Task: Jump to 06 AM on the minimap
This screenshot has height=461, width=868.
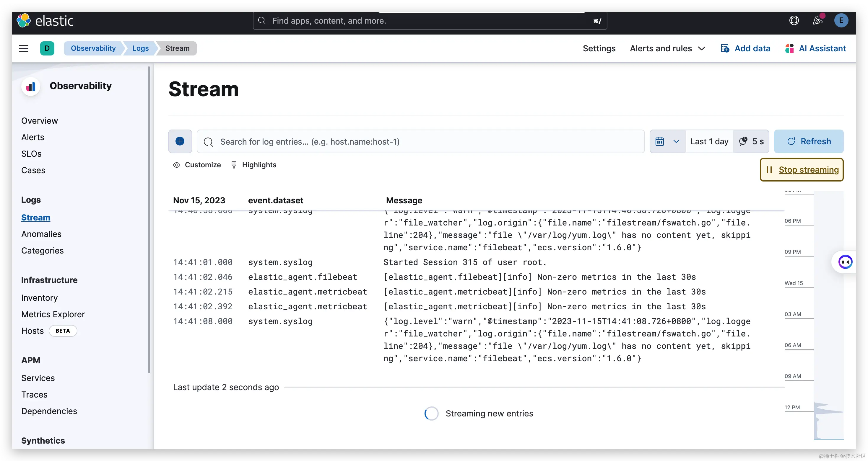Action: (x=793, y=345)
